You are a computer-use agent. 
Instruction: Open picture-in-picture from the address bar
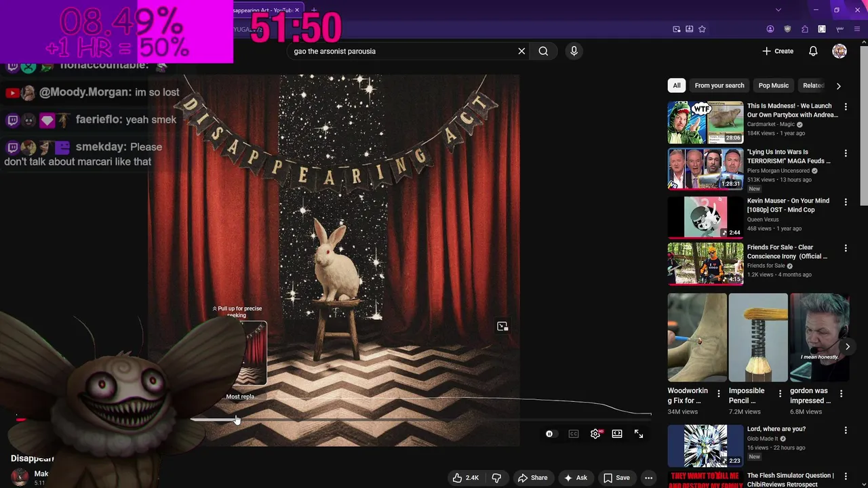coord(677,29)
